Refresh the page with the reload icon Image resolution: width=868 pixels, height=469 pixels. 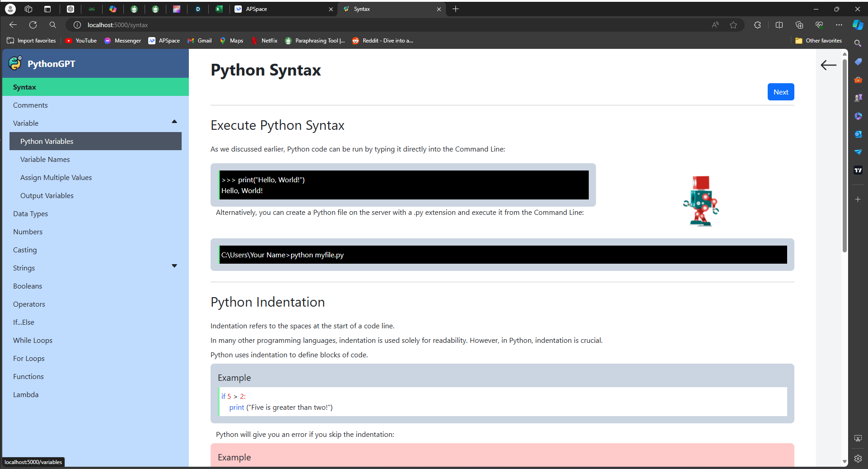pyautogui.click(x=33, y=25)
